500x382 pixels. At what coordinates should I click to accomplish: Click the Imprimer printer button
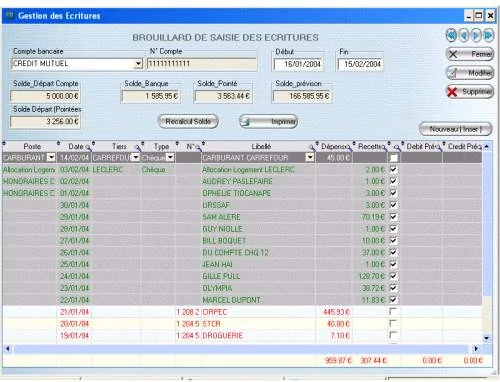click(268, 121)
